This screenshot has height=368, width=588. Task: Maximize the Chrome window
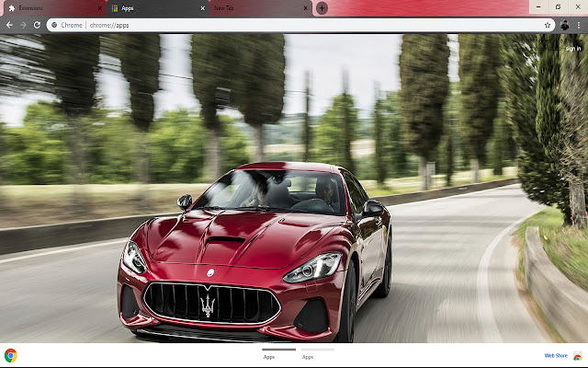(559, 6)
